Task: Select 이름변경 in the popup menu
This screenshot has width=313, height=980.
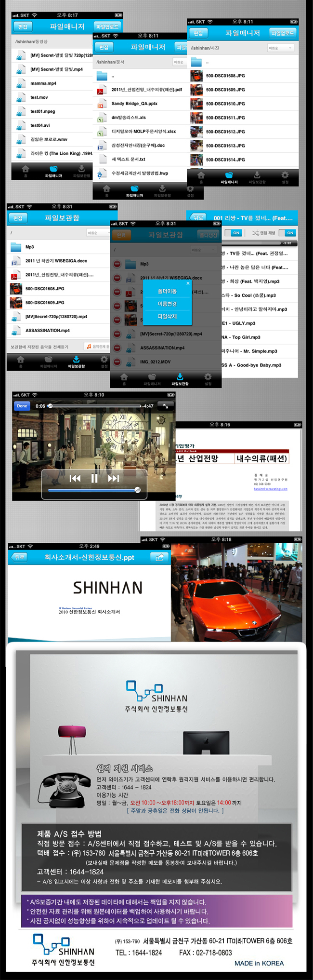Action: (x=167, y=304)
